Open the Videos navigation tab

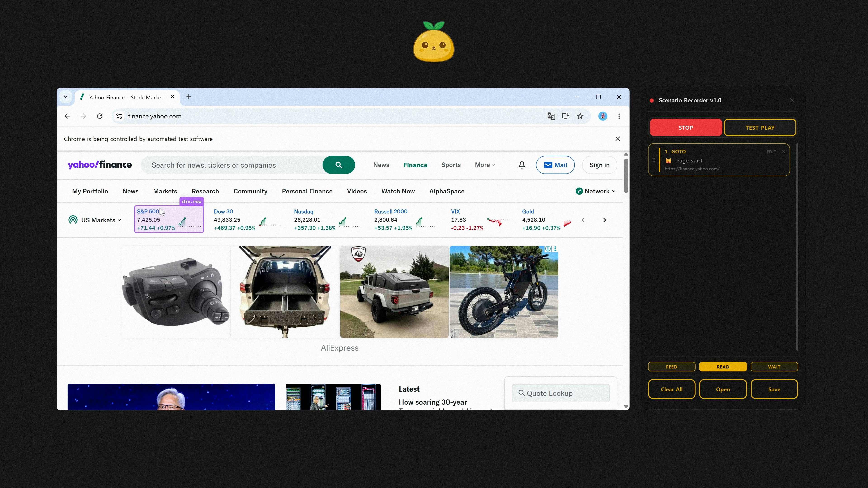(357, 191)
